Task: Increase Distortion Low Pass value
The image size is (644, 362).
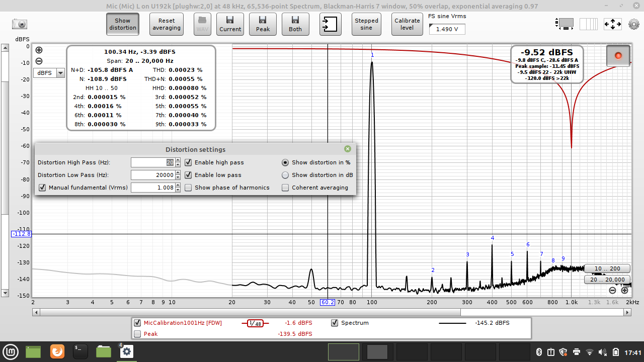Action: pyautogui.click(x=178, y=172)
